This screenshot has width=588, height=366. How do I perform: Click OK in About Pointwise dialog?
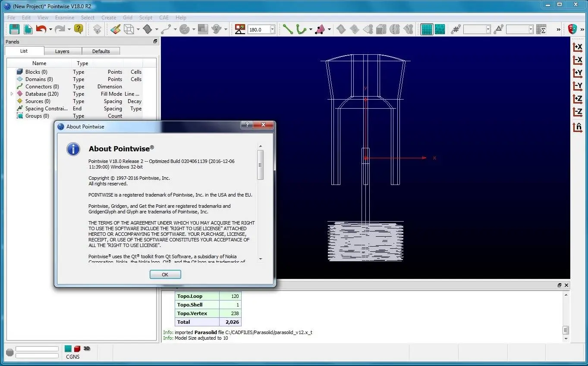165,274
